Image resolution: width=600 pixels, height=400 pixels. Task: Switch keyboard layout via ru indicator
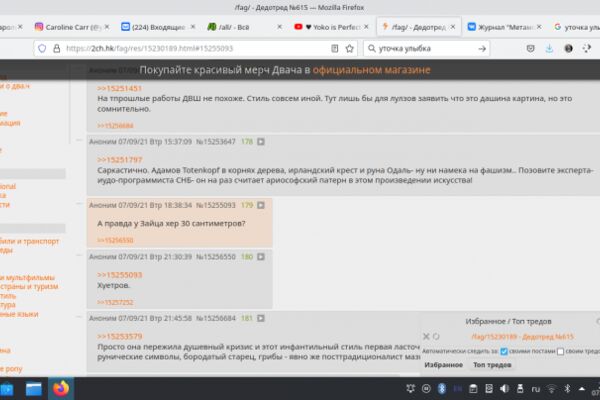536,389
